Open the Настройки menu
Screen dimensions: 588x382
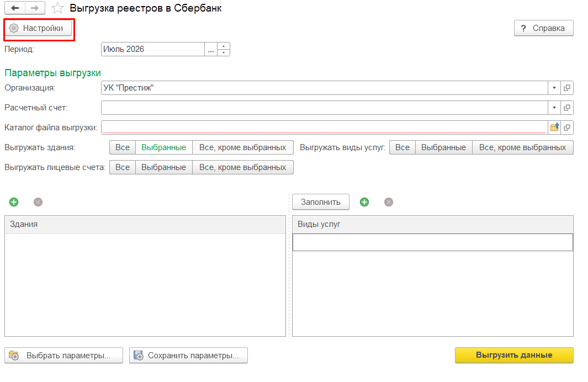click(x=38, y=28)
